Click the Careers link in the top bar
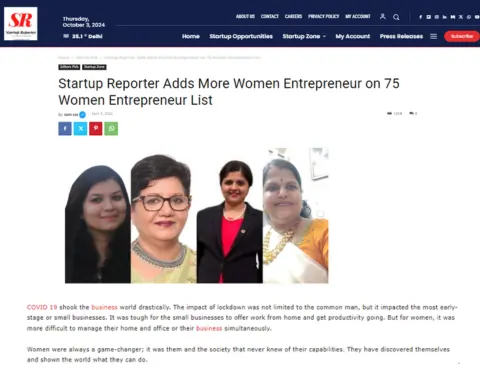This screenshot has height=370, width=480. point(293,16)
